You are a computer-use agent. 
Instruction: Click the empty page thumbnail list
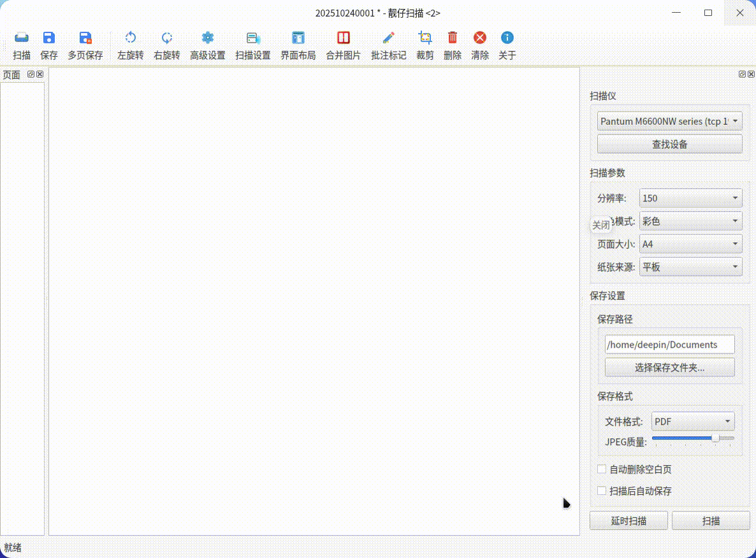[x=22, y=308]
